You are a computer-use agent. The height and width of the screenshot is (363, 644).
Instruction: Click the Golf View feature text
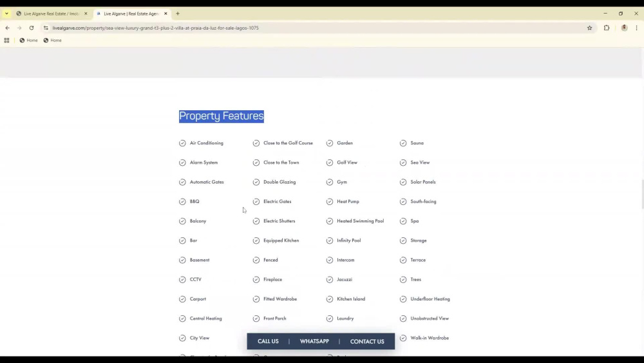[347, 162]
